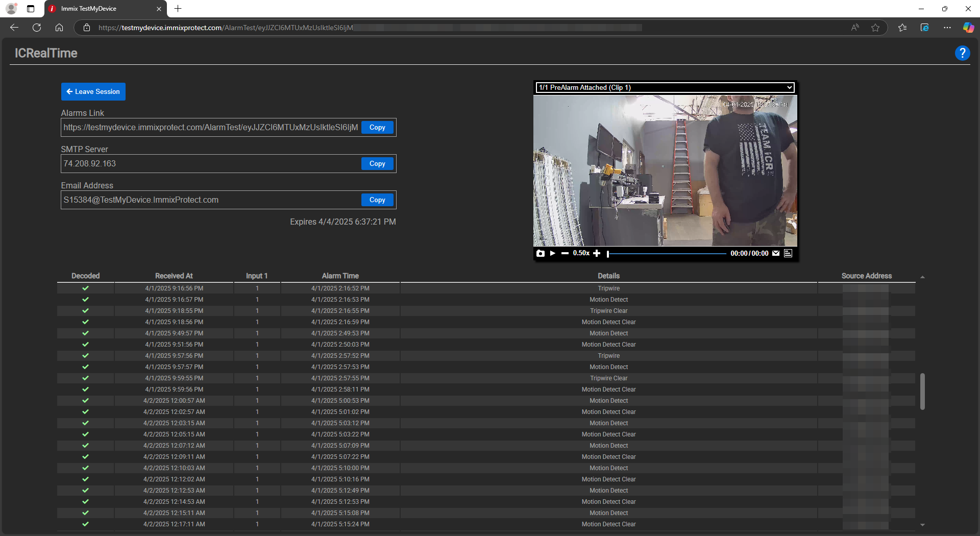
Task: Play the PreAlarm video clip
Action: [x=552, y=254]
